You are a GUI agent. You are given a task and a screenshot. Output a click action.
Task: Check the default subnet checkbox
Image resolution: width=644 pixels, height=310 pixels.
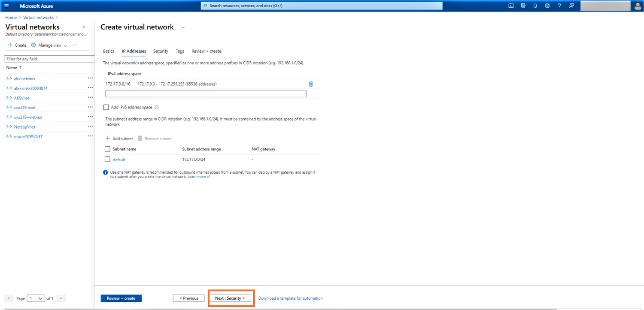tap(107, 160)
